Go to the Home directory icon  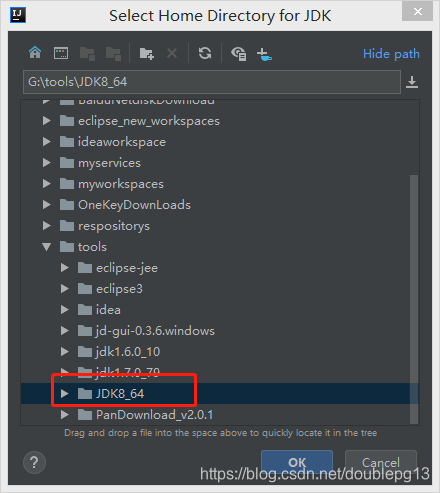click(x=35, y=53)
